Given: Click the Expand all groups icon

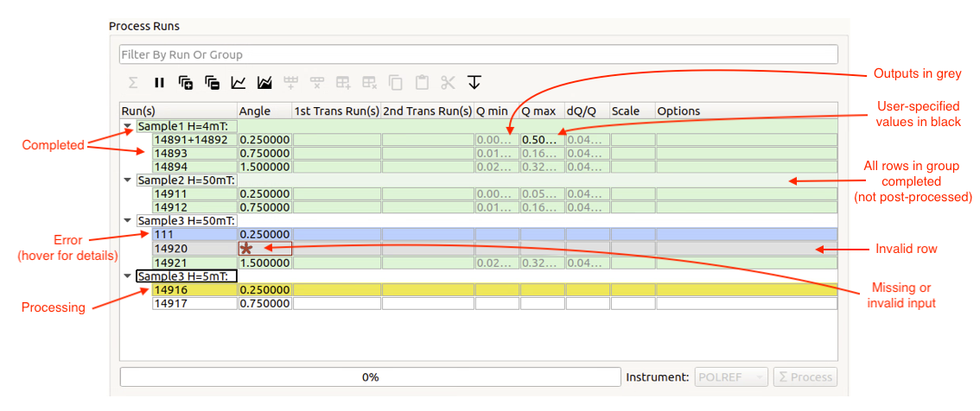Looking at the screenshot, I should click(186, 83).
